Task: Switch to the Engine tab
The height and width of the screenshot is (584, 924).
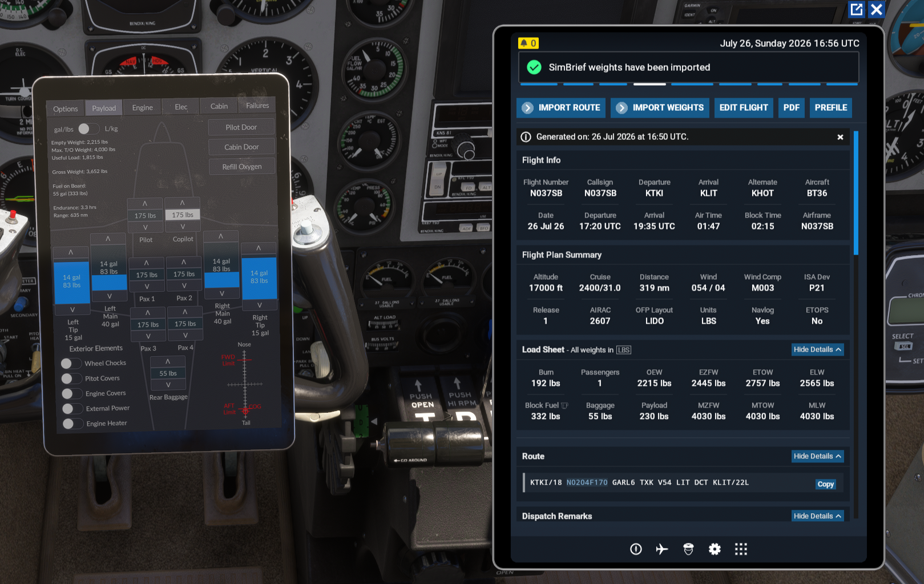Action: click(143, 107)
